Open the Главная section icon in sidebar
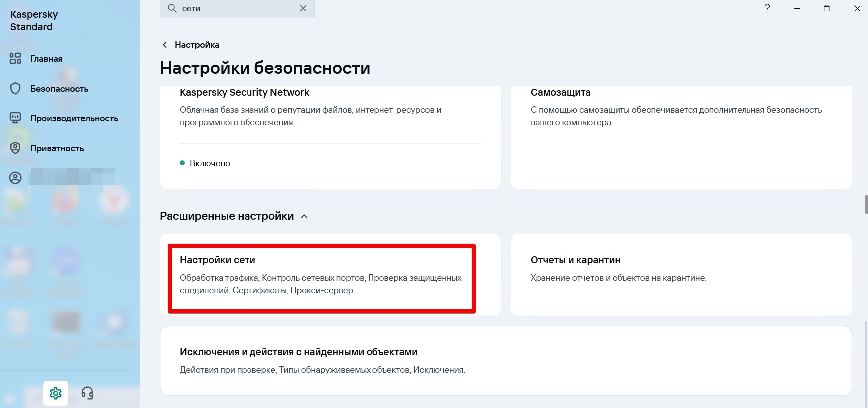The image size is (868, 408). pyautogui.click(x=15, y=59)
